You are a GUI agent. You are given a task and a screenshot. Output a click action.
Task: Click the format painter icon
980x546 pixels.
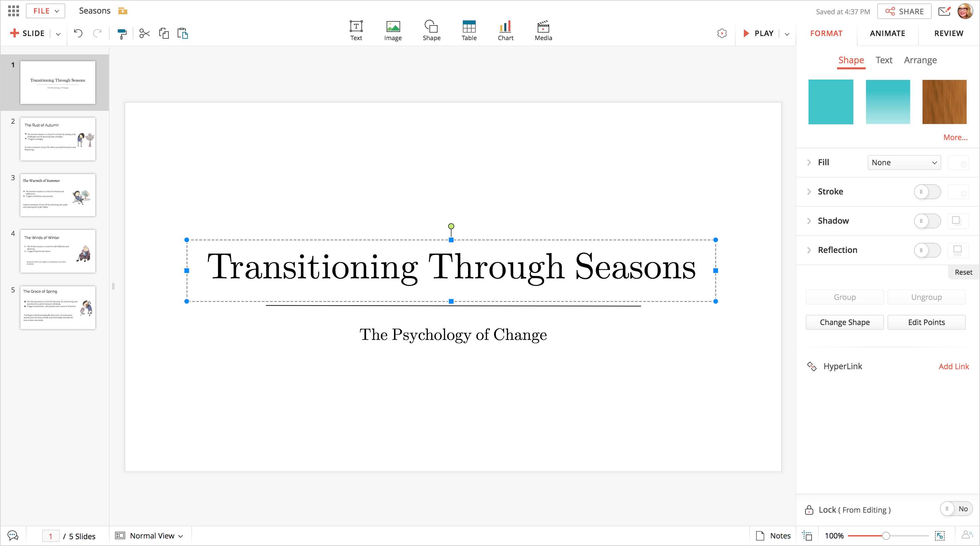122,33
